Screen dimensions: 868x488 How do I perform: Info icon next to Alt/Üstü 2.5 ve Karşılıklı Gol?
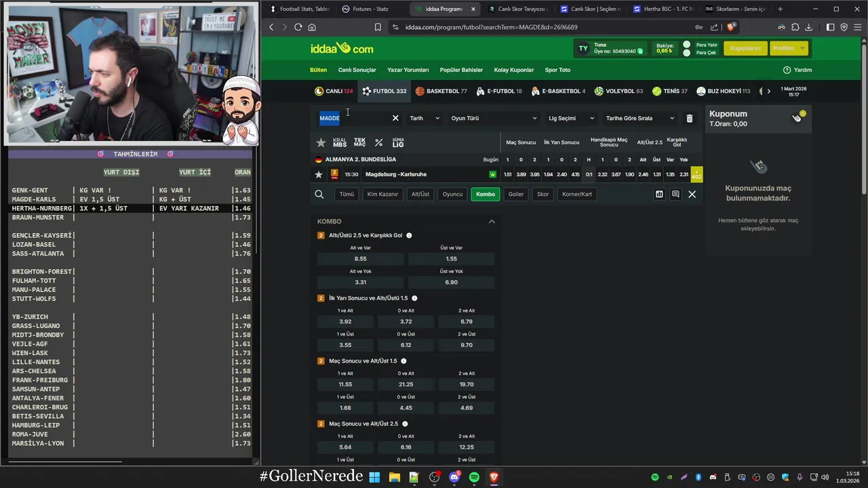409,235
